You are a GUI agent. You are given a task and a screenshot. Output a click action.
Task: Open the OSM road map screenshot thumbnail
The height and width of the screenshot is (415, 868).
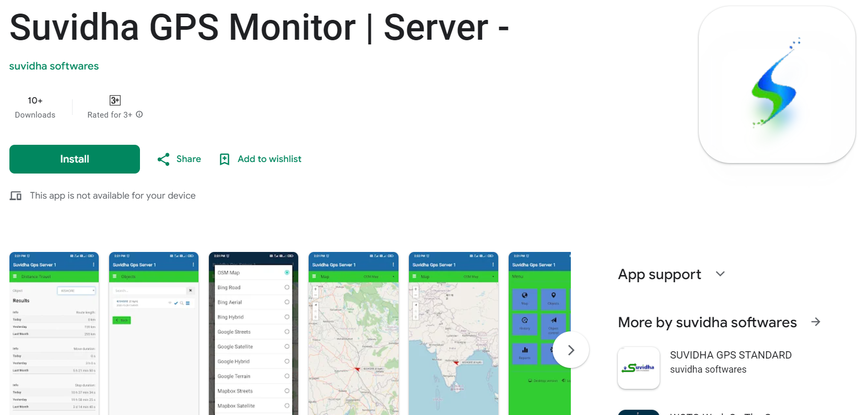(x=354, y=333)
